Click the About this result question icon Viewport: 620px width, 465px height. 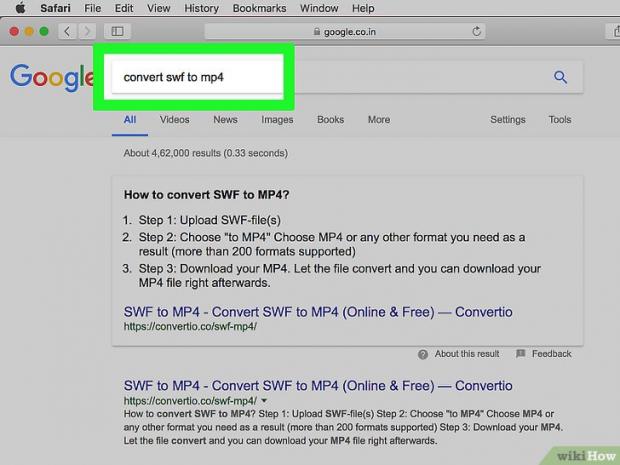(423, 354)
